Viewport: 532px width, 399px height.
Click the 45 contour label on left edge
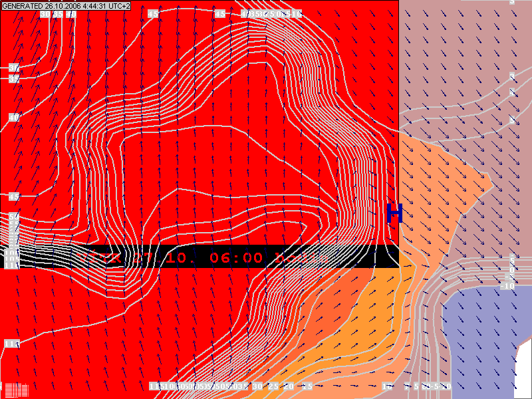click(x=13, y=197)
